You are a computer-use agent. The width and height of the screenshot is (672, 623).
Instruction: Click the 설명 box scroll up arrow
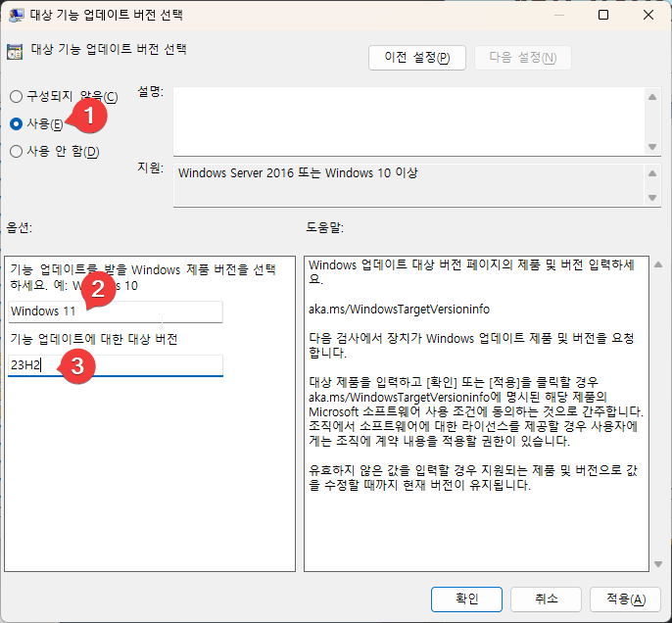tap(652, 97)
